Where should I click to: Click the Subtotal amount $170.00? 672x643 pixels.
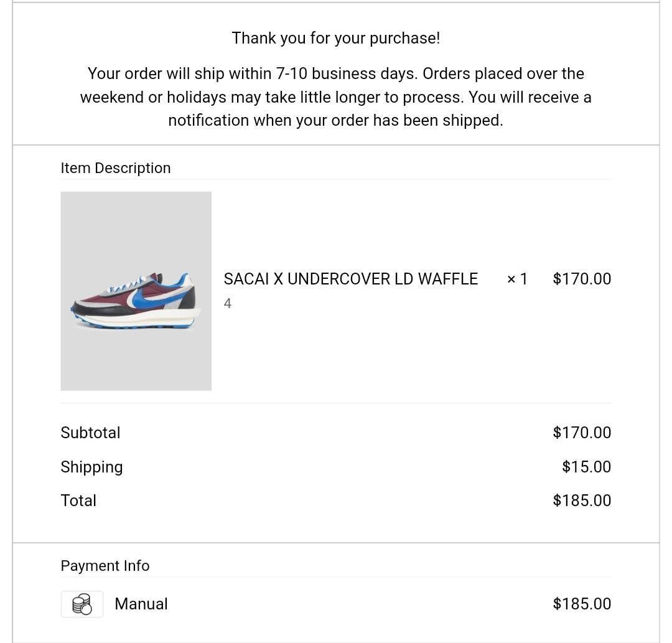pyautogui.click(x=581, y=433)
